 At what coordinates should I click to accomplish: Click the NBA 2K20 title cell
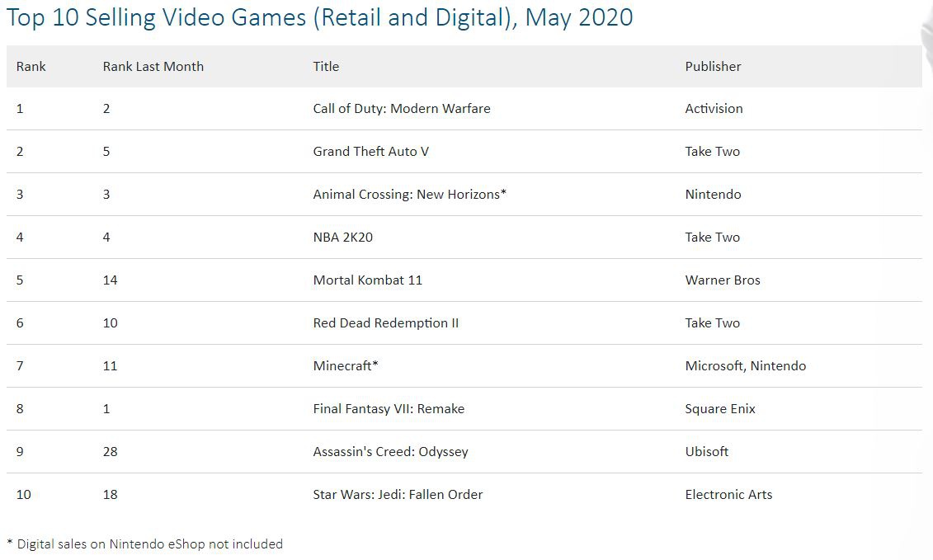(x=342, y=238)
